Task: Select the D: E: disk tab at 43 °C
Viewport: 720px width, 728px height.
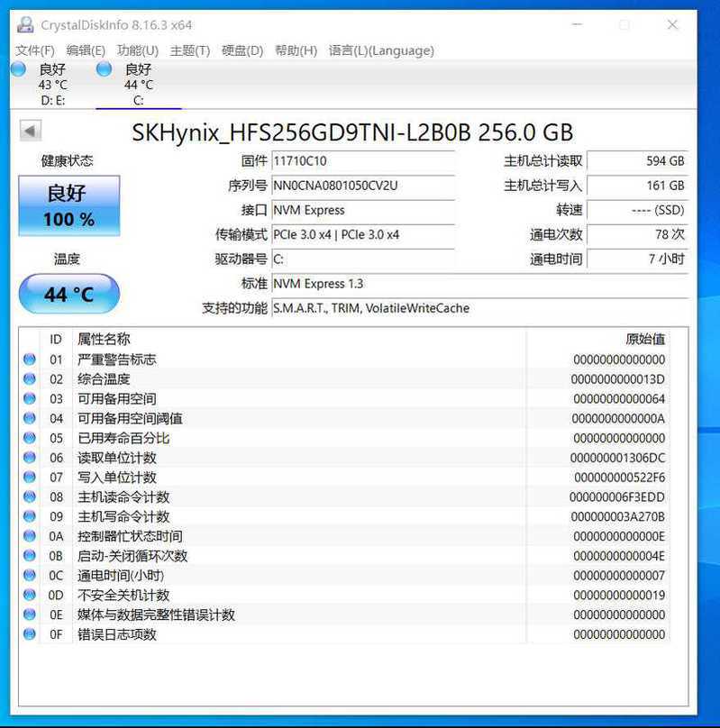Action: (x=52, y=84)
